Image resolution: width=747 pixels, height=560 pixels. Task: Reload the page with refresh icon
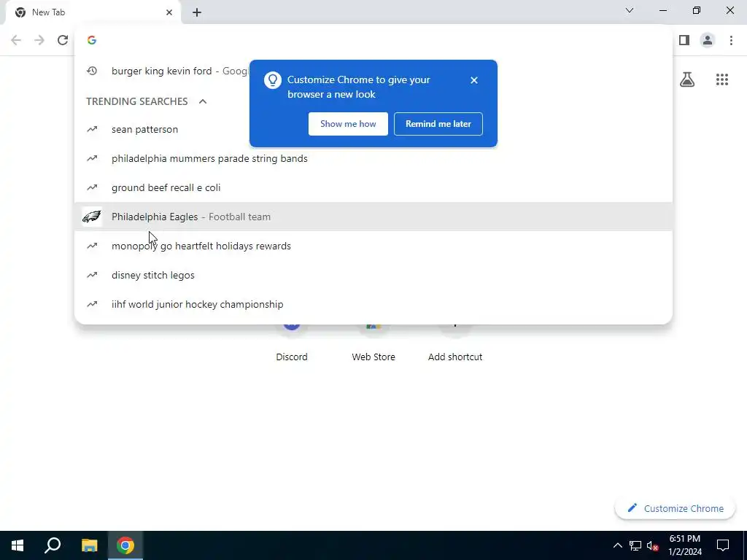pos(63,41)
